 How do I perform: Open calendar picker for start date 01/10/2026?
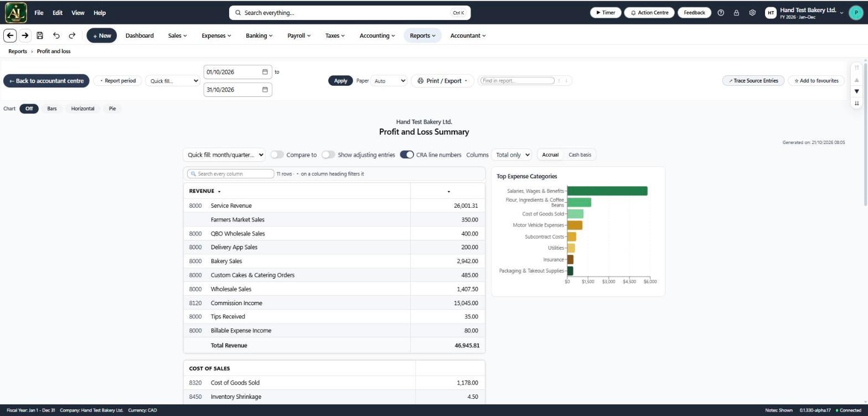point(265,72)
